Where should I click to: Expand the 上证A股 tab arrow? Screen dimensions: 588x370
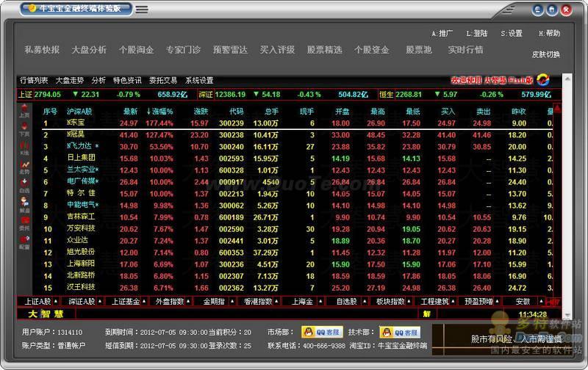(56, 301)
